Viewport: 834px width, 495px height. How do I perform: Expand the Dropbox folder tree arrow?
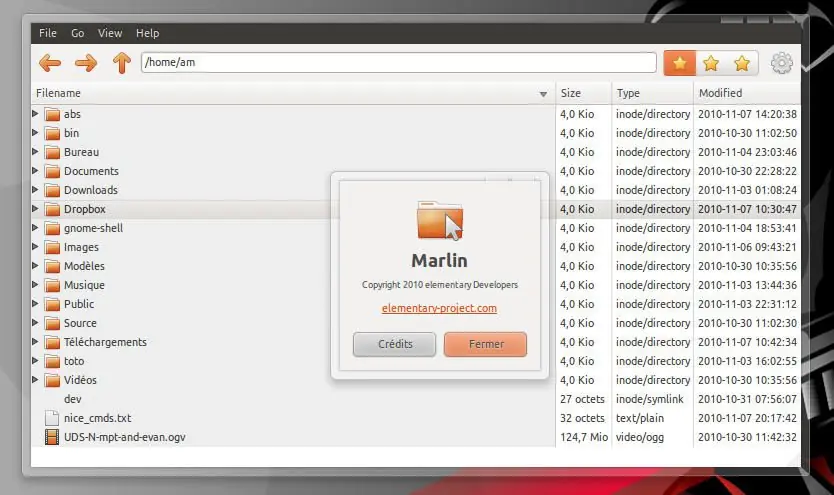pos(35,208)
